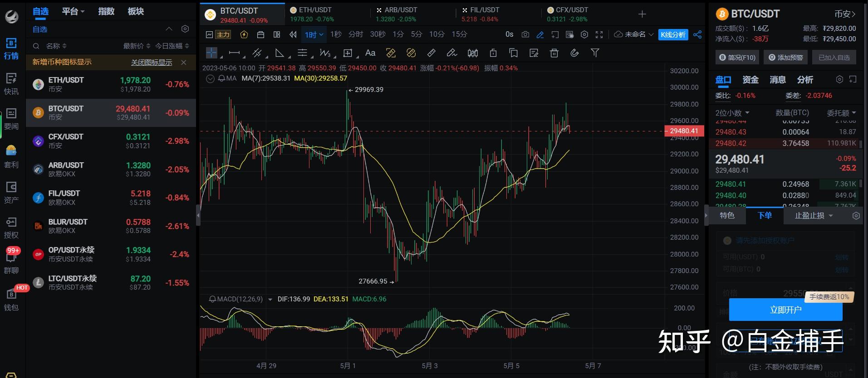Click the lightning bolt icon in chart toolbar
Screen dimensions: 868x378
(x=244, y=34)
